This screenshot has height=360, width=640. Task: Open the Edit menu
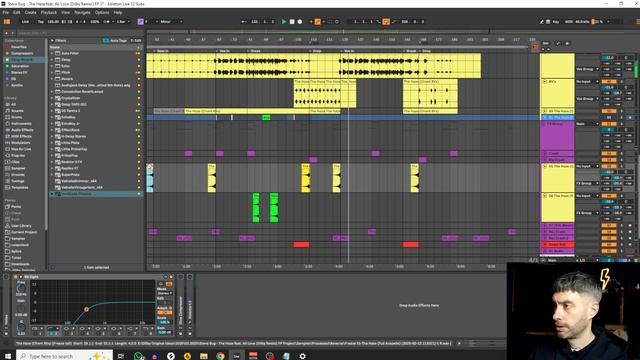(17, 13)
